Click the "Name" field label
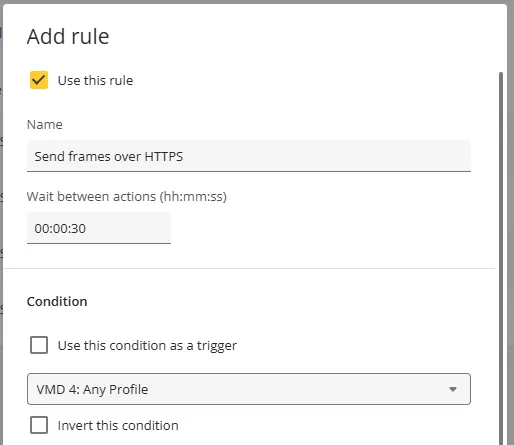The image size is (514, 445). point(45,124)
